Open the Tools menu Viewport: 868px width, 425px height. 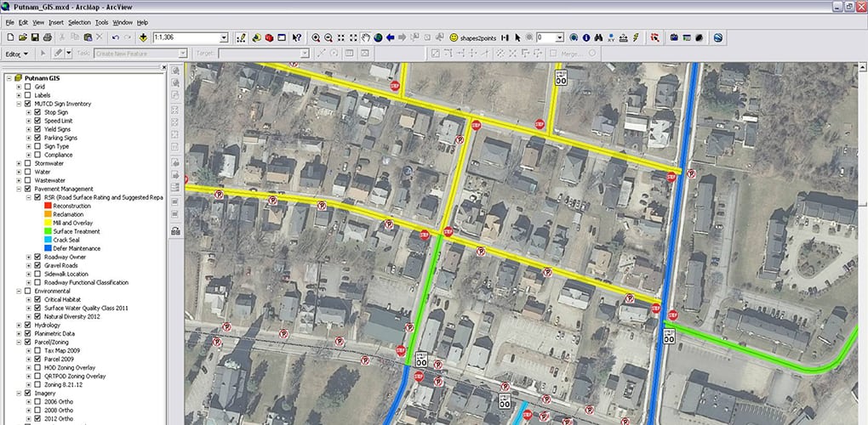(101, 23)
